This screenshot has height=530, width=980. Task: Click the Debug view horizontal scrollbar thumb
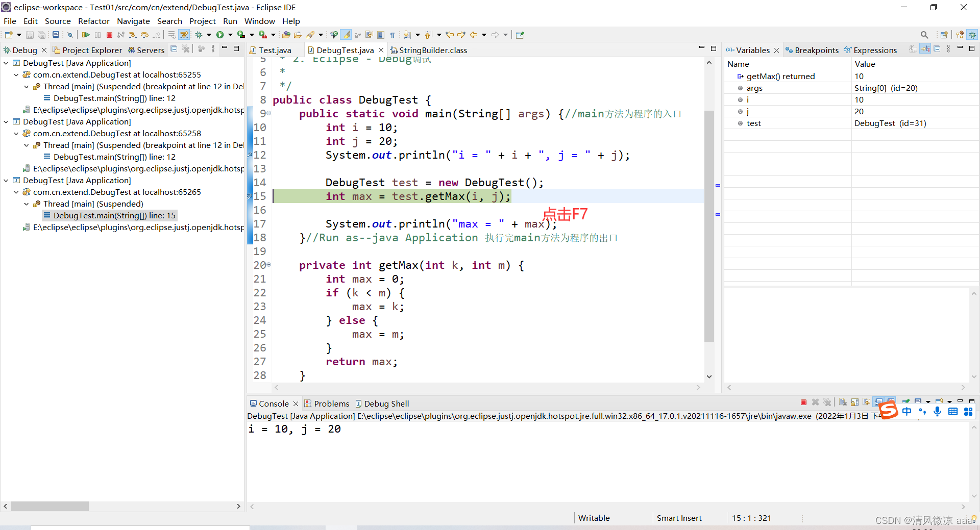pos(50,506)
